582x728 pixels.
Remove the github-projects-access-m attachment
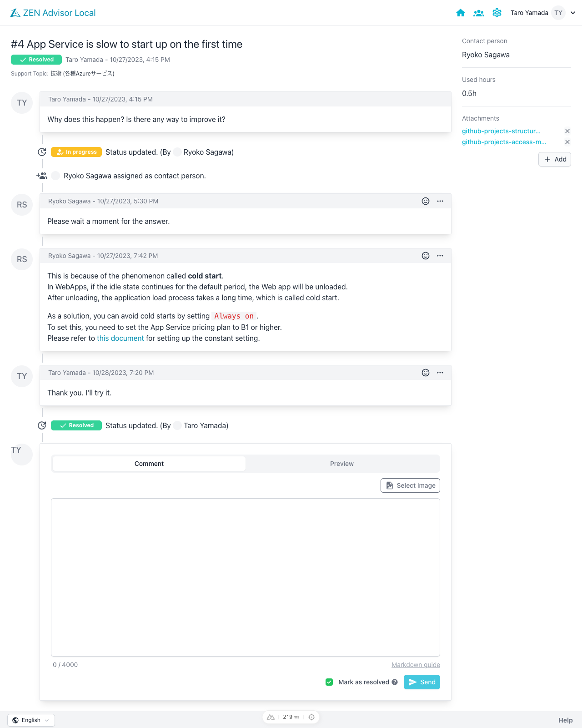(x=567, y=142)
